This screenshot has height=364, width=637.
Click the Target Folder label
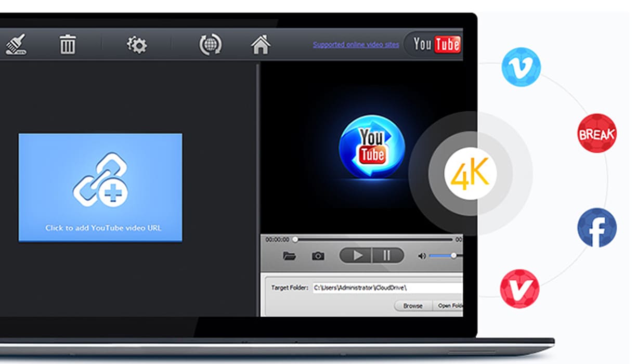[290, 288]
